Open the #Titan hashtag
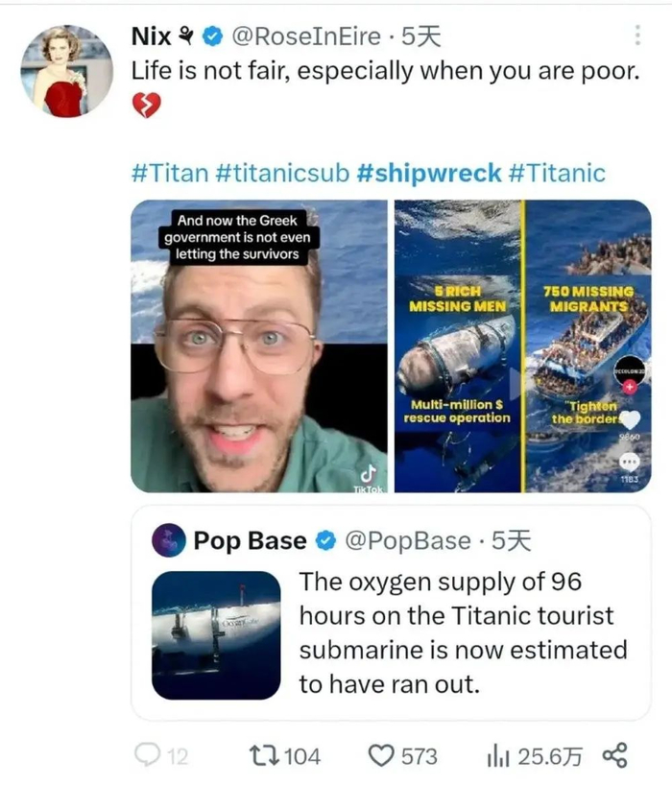Image resolution: width=672 pixels, height=786 pixels. pos(170,173)
